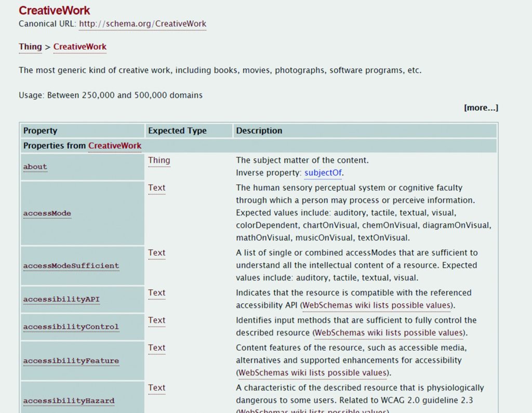Viewport: 532px width, 413px height.
Task: Open the 'about' property link
Action: coord(35,167)
